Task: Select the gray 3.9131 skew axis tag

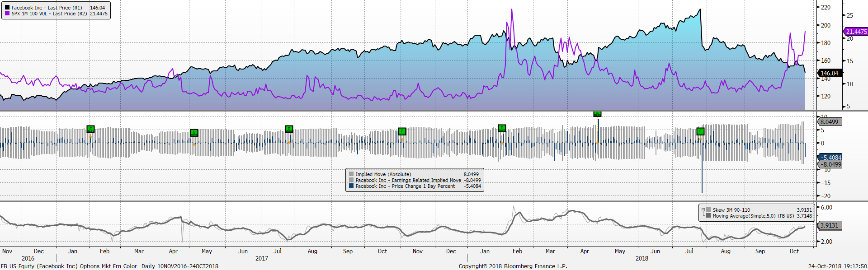Action: point(830,225)
